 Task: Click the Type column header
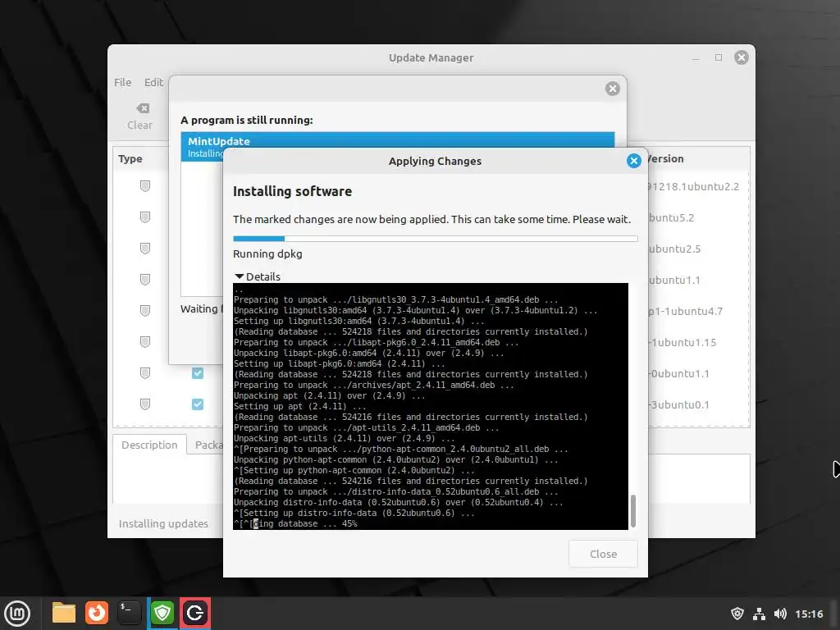[x=130, y=158]
